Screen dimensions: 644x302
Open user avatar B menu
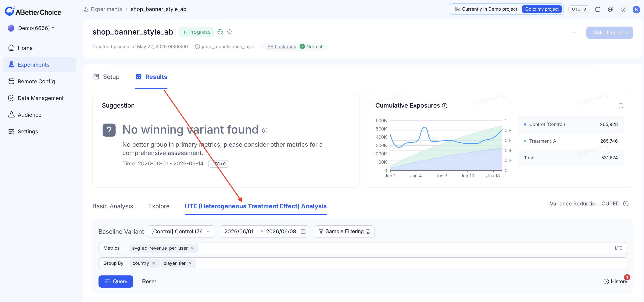(636, 9)
